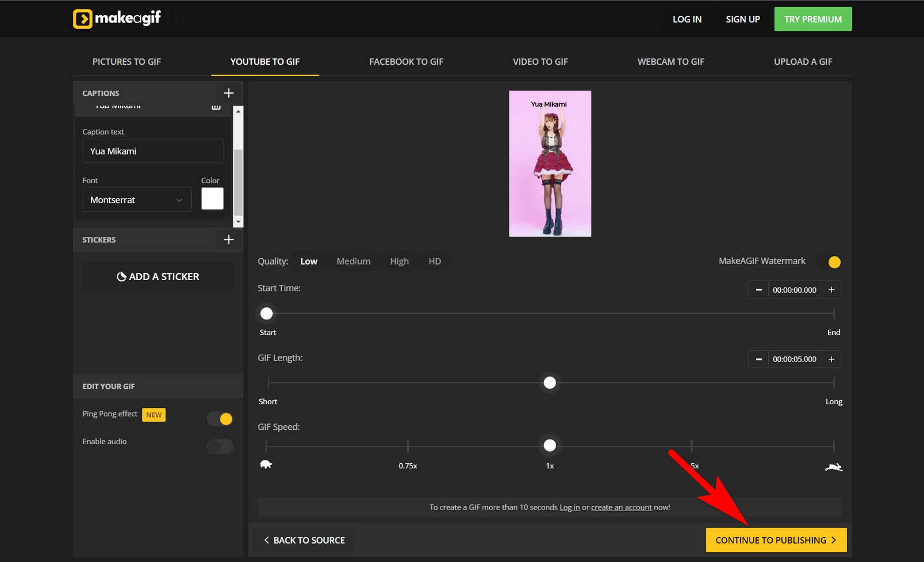Switch to Pictures to GIF tab

click(x=126, y=62)
